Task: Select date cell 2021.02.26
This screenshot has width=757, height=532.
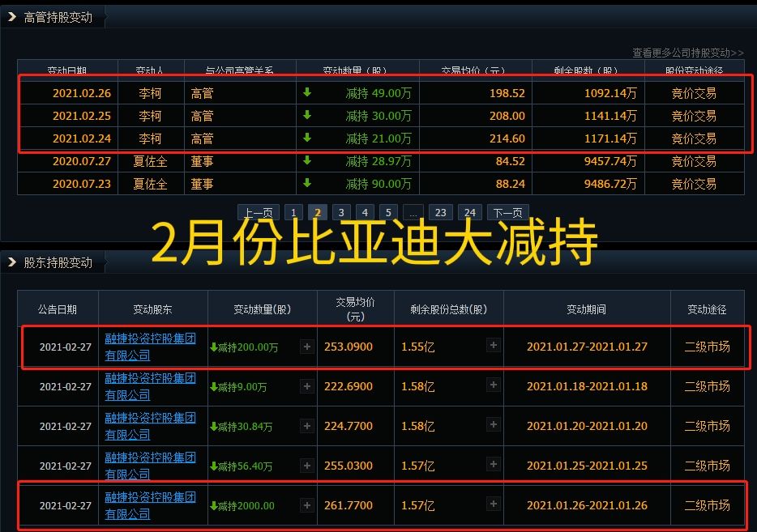Action: [82, 93]
